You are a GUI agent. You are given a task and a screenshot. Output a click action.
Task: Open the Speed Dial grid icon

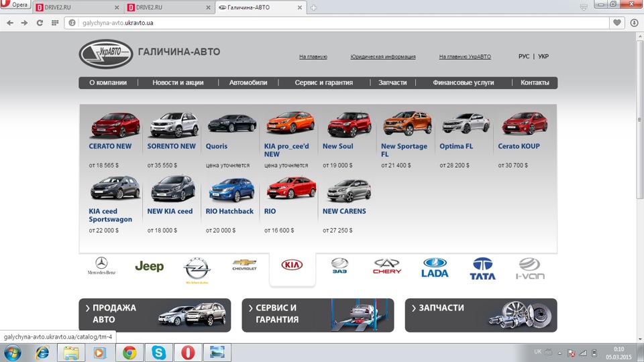54,23
